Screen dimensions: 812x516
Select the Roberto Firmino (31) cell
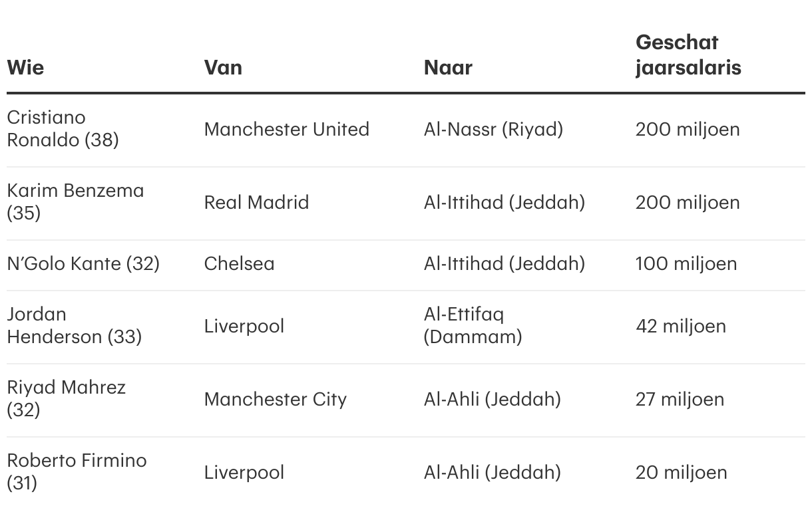77,472
